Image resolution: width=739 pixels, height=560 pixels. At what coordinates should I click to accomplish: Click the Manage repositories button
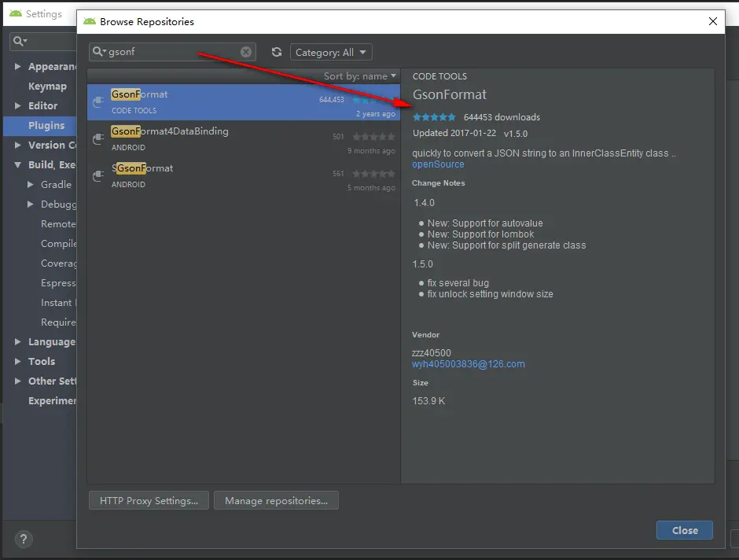point(276,500)
